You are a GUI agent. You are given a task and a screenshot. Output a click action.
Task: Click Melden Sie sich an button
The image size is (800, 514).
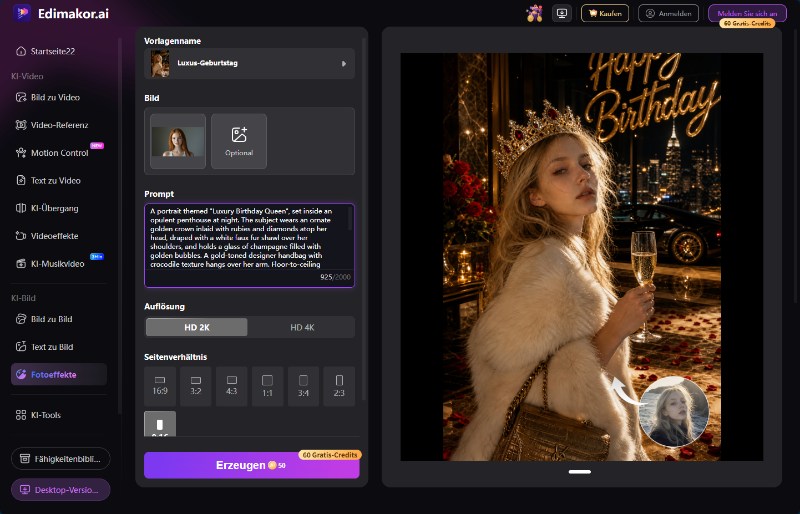(x=747, y=13)
